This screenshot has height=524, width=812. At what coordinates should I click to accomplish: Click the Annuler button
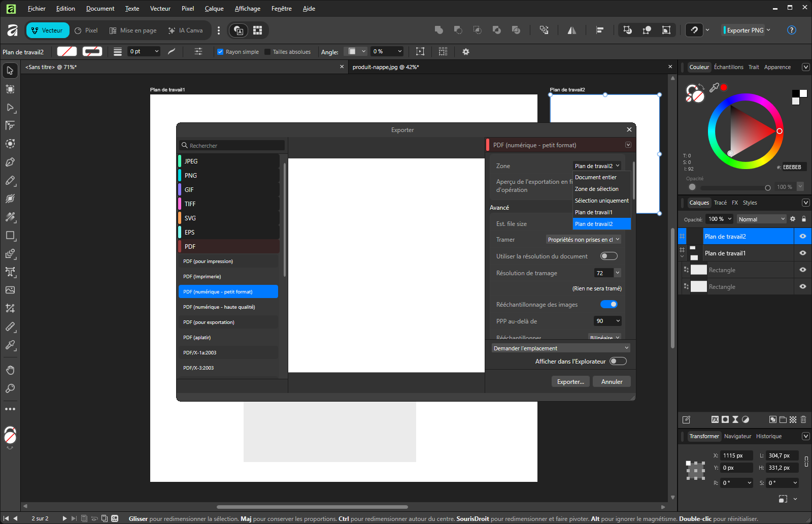[x=612, y=382]
